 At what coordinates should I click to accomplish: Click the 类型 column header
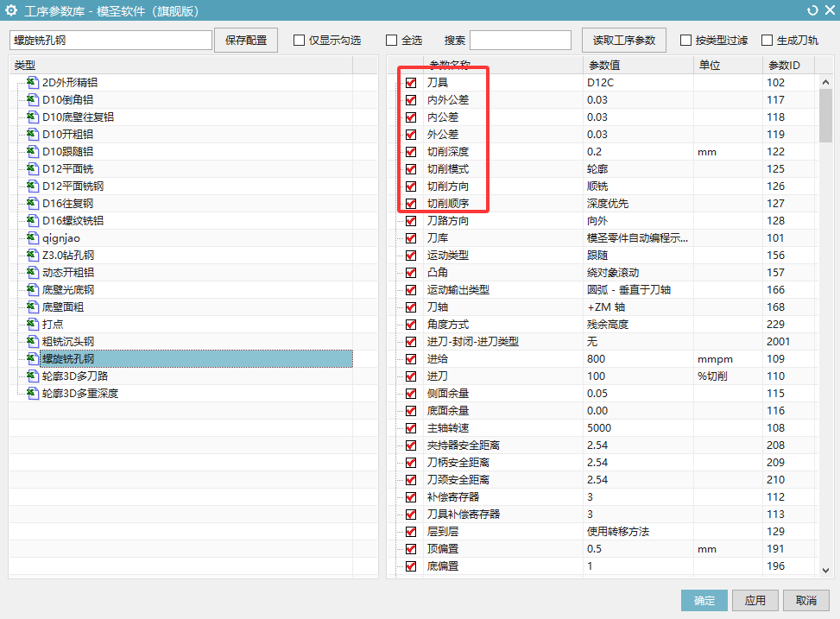[181, 65]
